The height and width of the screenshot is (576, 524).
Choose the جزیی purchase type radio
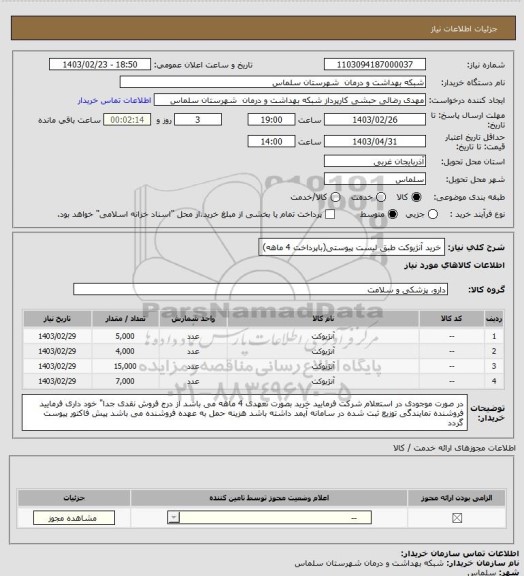433,215
